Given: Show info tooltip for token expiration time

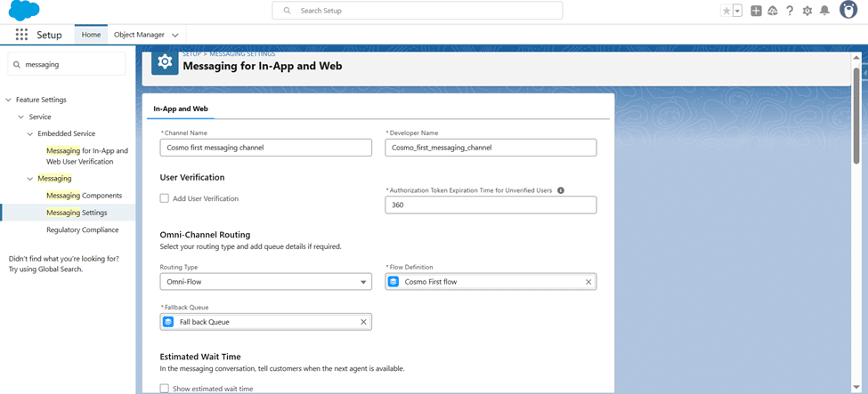Looking at the screenshot, I should (560, 190).
